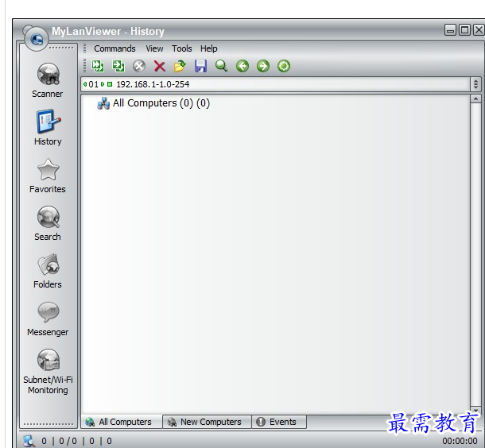
Task: Open the Messenger sidebar section
Action: [48, 319]
